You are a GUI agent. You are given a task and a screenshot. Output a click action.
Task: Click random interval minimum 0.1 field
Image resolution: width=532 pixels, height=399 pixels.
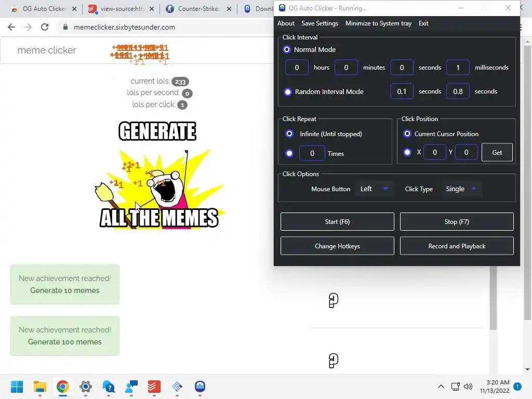tap(402, 91)
